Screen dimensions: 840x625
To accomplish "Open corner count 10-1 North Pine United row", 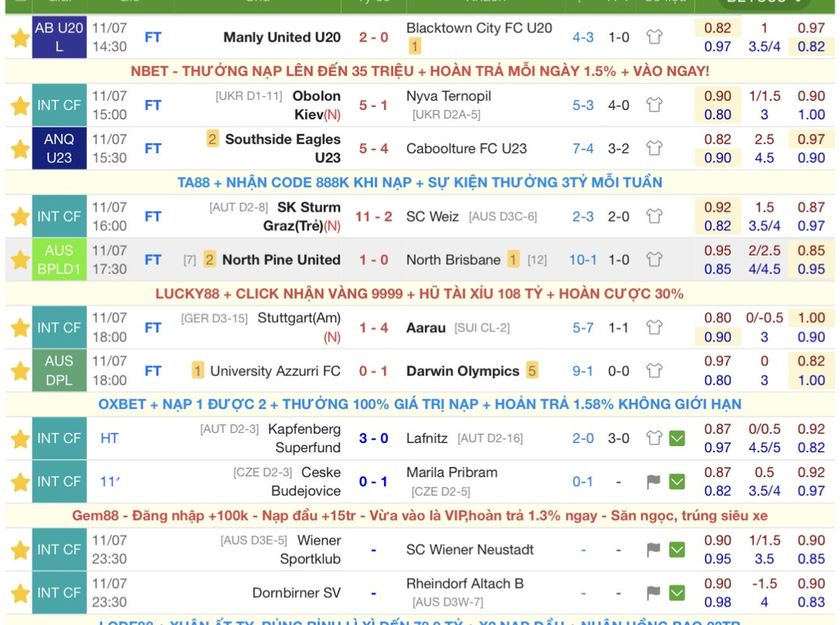I will [x=582, y=260].
